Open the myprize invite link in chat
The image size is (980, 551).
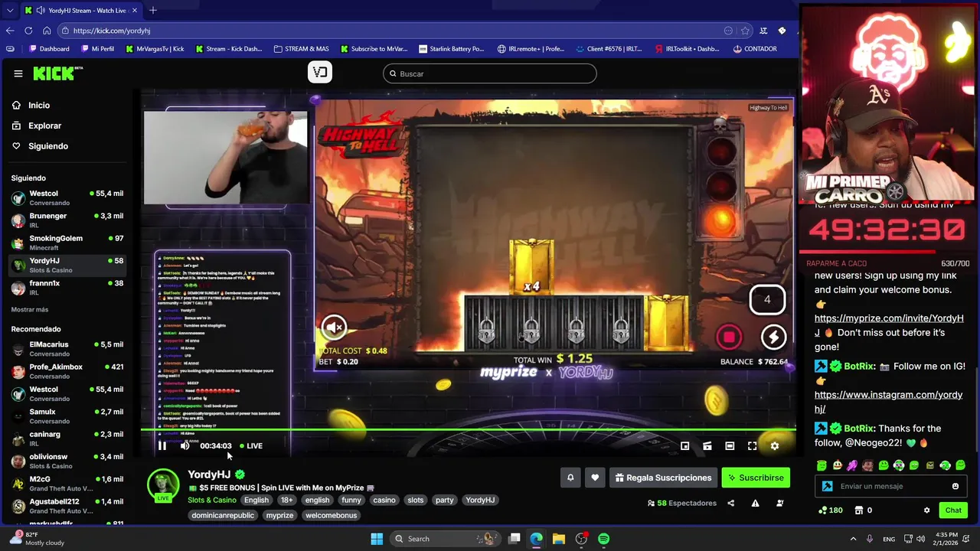point(889,325)
